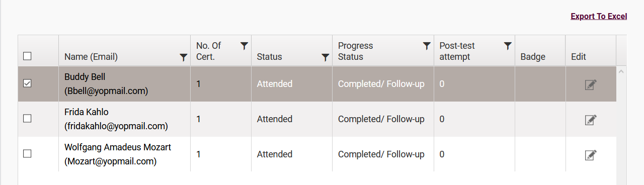
Task: Filter the Progress Status column
Action: pos(427,46)
